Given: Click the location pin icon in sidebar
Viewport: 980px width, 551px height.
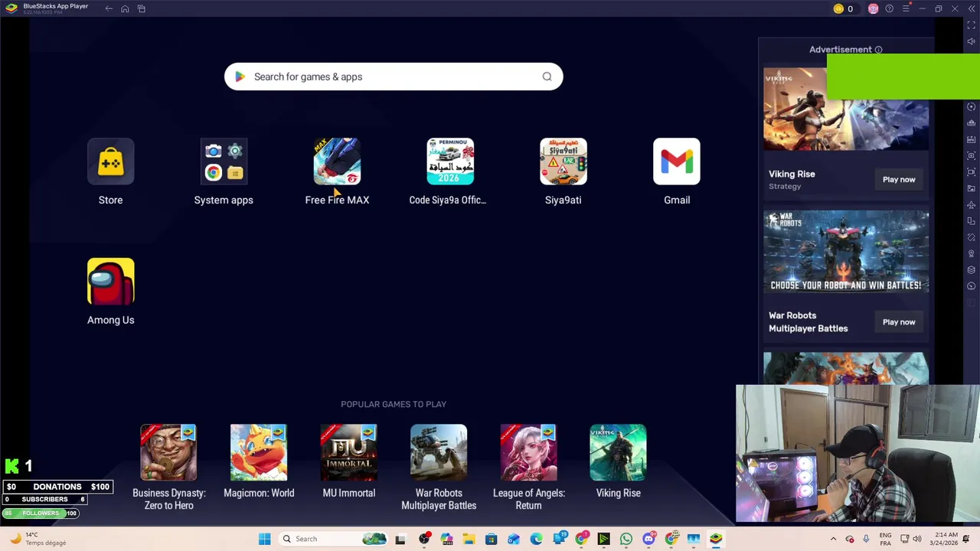Looking at the screenshot, I should click(972, 253).
